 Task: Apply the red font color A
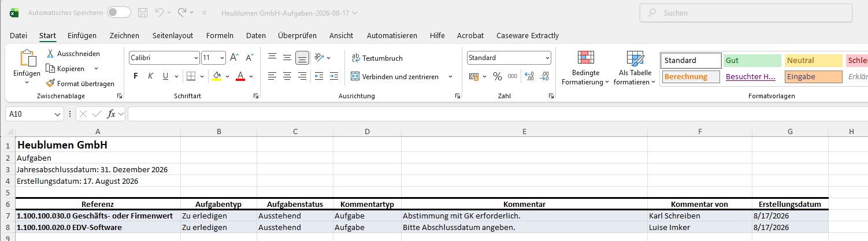[242, 76]
